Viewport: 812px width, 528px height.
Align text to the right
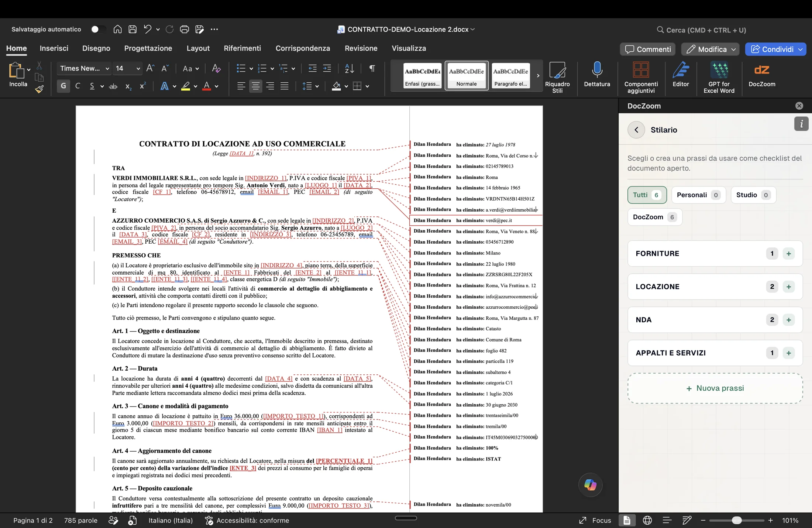click(x=270, y=86)
